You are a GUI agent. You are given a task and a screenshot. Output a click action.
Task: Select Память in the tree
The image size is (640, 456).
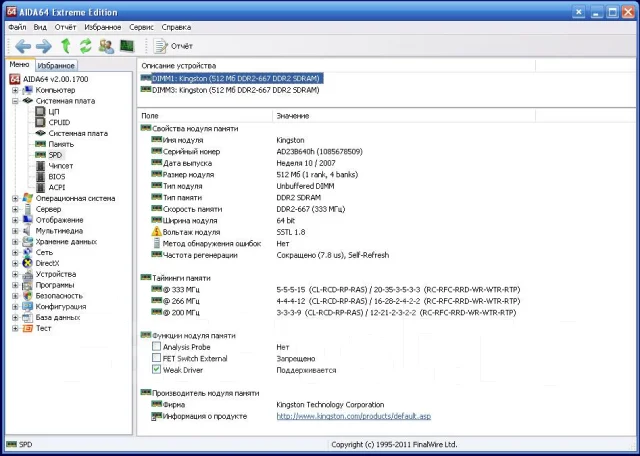61,144
